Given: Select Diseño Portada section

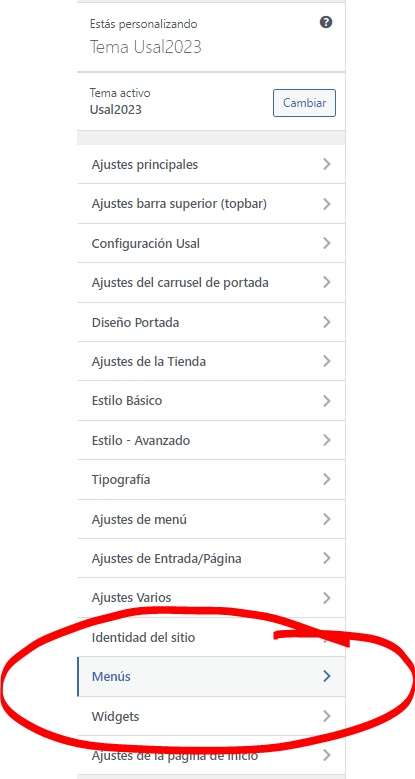Looking at the screenshot, I should click(211, 322).
